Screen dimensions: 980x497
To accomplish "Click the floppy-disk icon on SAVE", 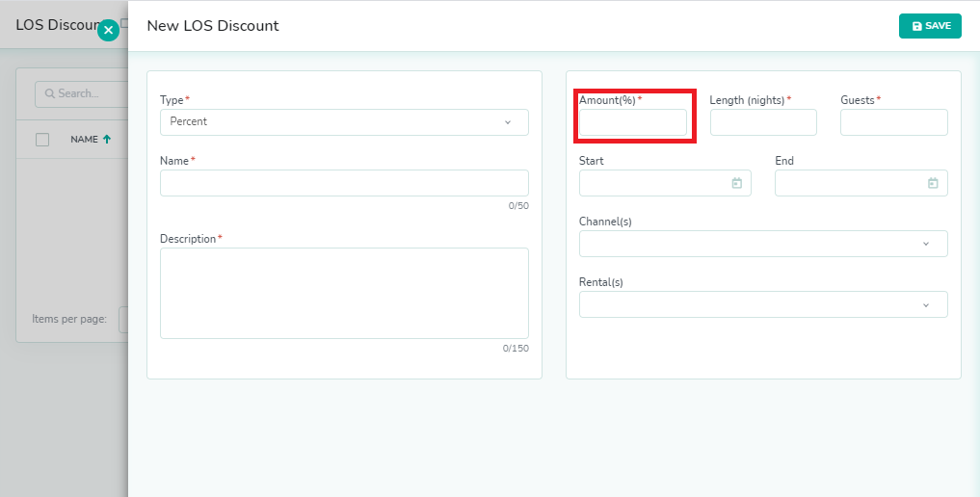I will click(x=916, y=26).
